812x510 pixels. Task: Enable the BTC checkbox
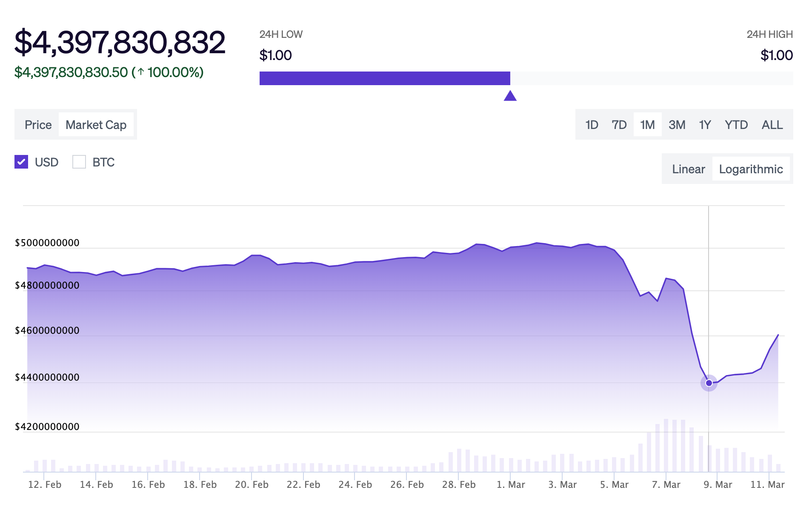point(79,162)
